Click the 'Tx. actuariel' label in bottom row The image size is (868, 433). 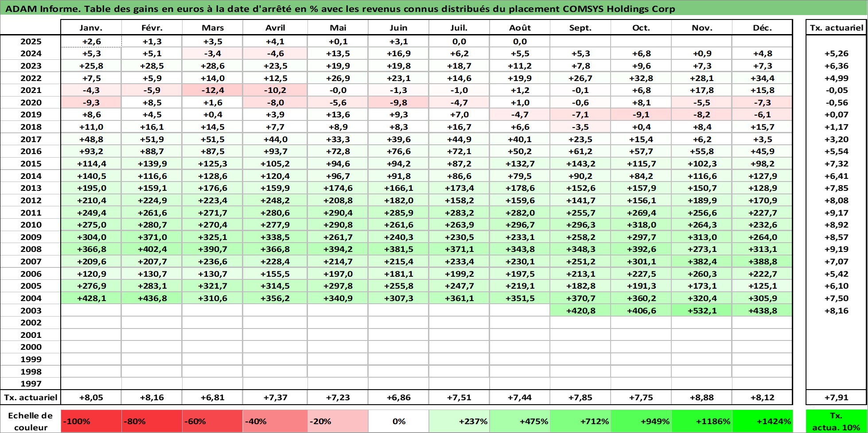point(31,397)
